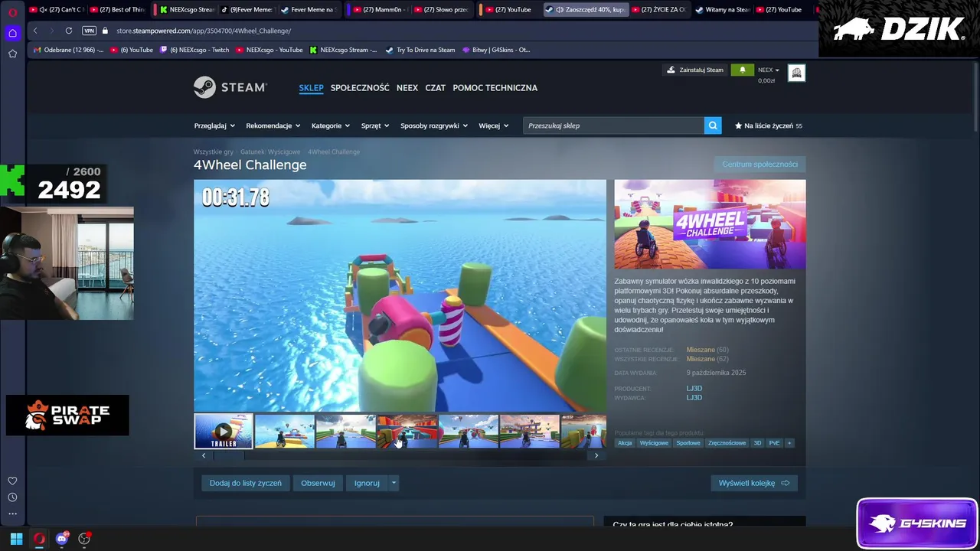
Task: Click the Zręcznościowe tag
Action: coord(727,443)
